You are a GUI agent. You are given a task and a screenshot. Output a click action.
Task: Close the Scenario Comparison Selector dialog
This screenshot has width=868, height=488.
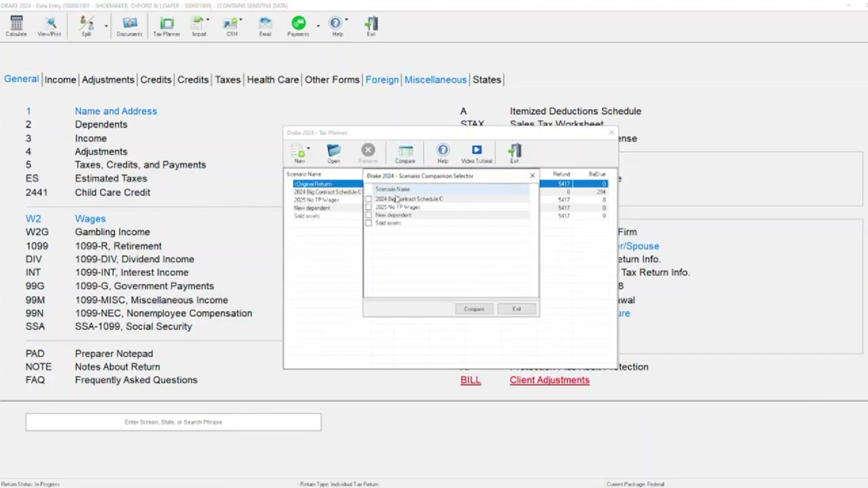pyautogui.click(x=532, y=176)
